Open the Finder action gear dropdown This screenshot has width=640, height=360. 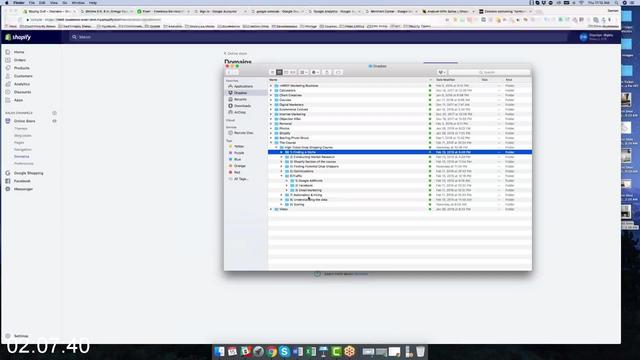point(316,72)
